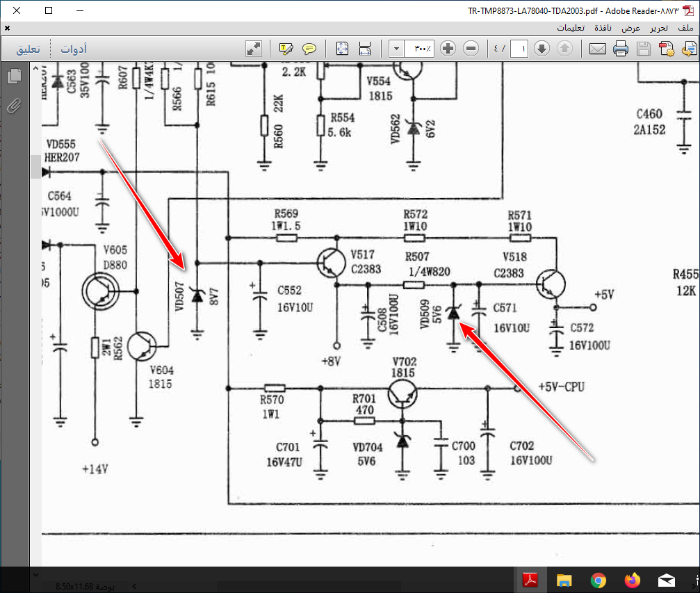Image resolution: width=700 pixels, height=593 pixels.
Task: Open Mail app from taskbar
Action: tap(666, 580)
